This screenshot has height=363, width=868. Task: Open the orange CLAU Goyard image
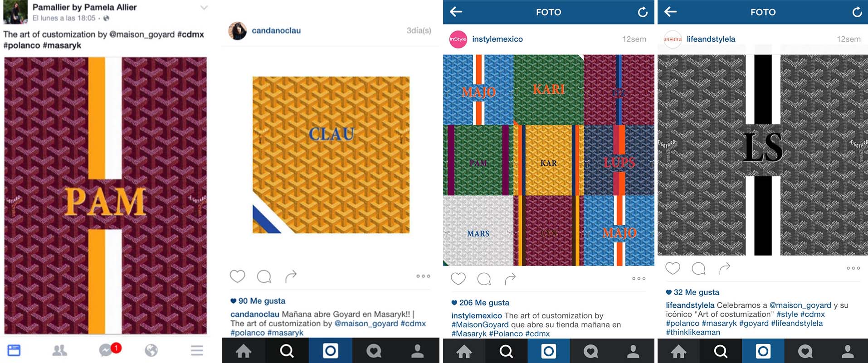tap(331, 155)
